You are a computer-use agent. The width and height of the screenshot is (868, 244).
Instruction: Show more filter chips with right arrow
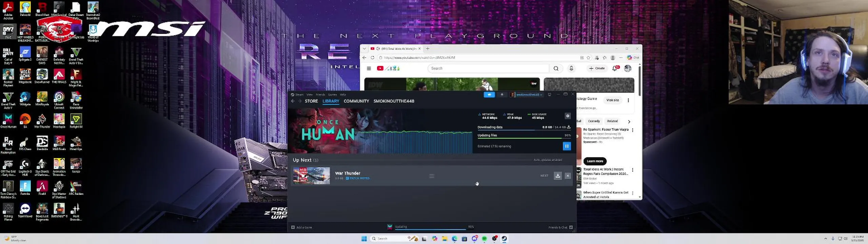[629, 121]
